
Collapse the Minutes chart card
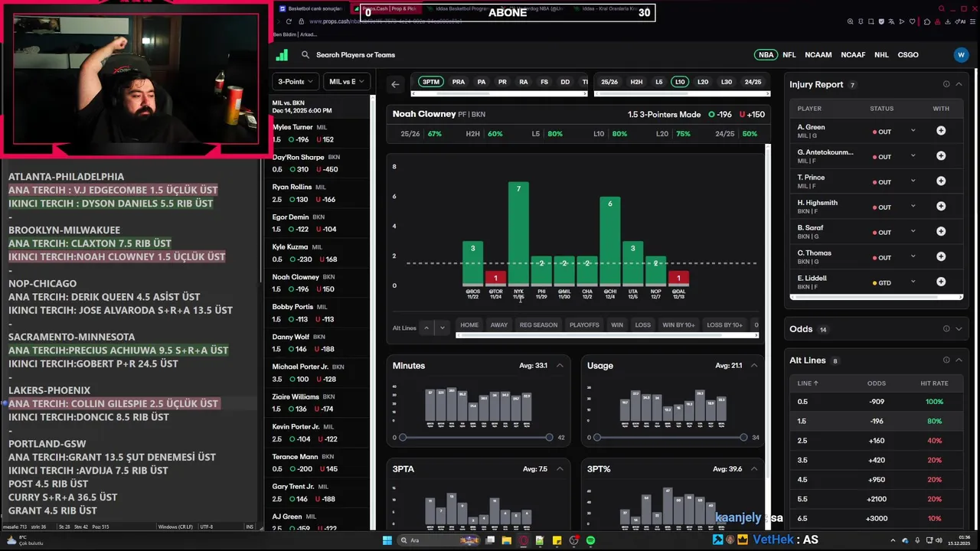(560, 366)
